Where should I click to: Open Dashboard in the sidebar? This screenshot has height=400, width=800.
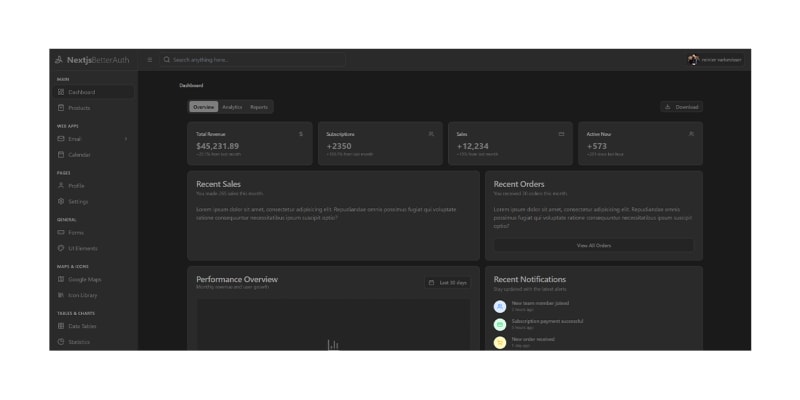82,92
